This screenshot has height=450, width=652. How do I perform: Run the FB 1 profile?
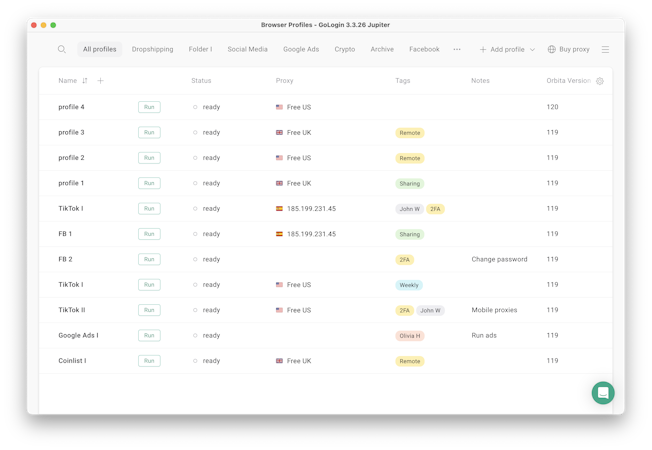click(x=149, y=234)
